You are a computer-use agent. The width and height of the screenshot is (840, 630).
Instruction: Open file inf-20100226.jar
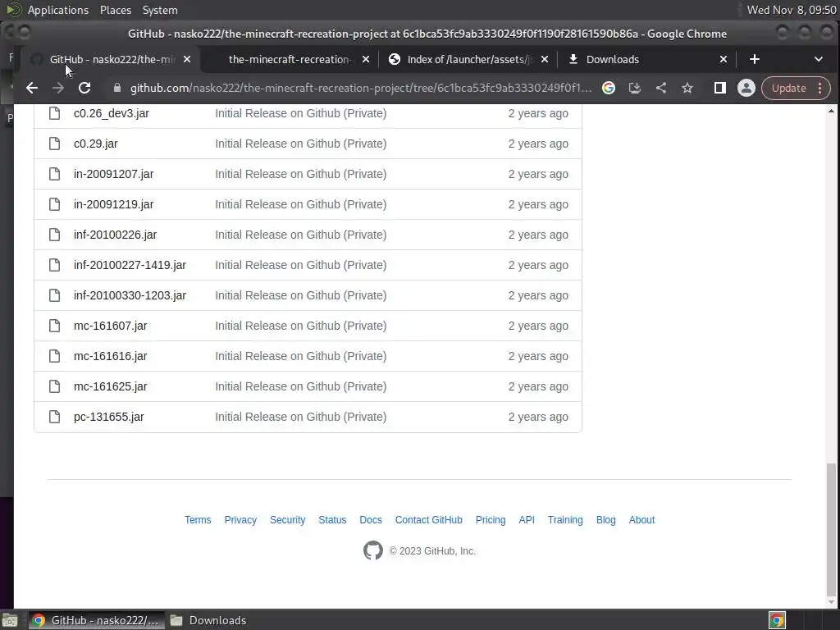pos(115,235)
